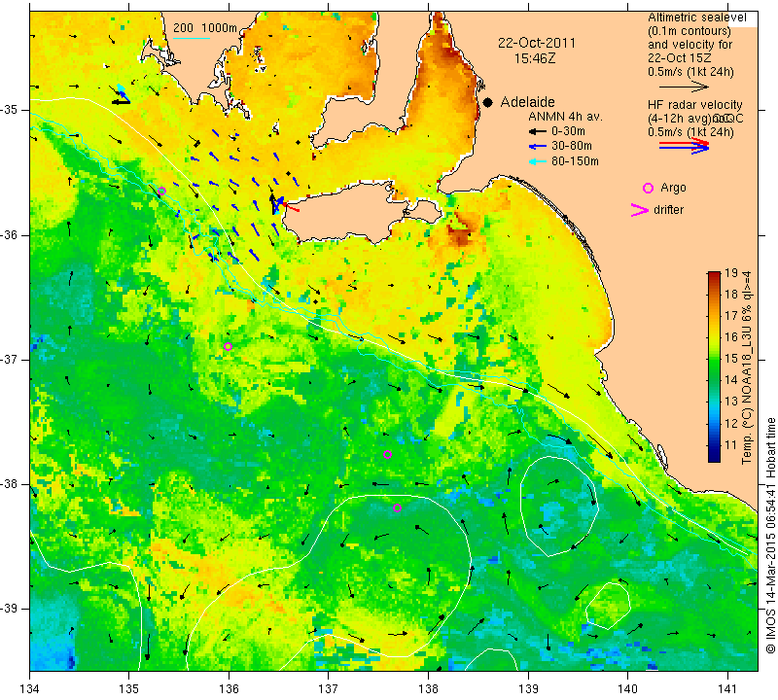
Task: Select the black 0-30m arrow legend symbol
Action: [x=537, y=132]
